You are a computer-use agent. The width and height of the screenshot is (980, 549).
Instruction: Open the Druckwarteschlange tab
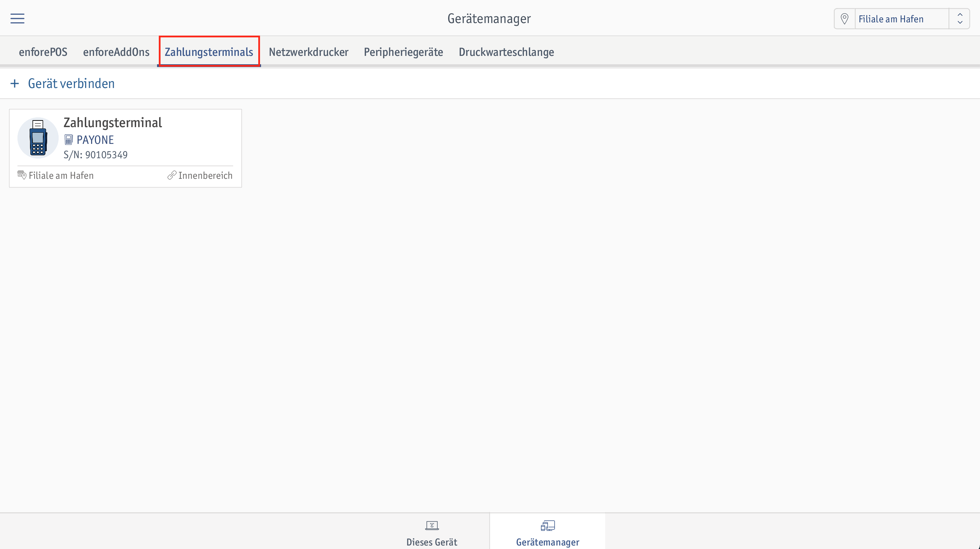pos(506,52)
